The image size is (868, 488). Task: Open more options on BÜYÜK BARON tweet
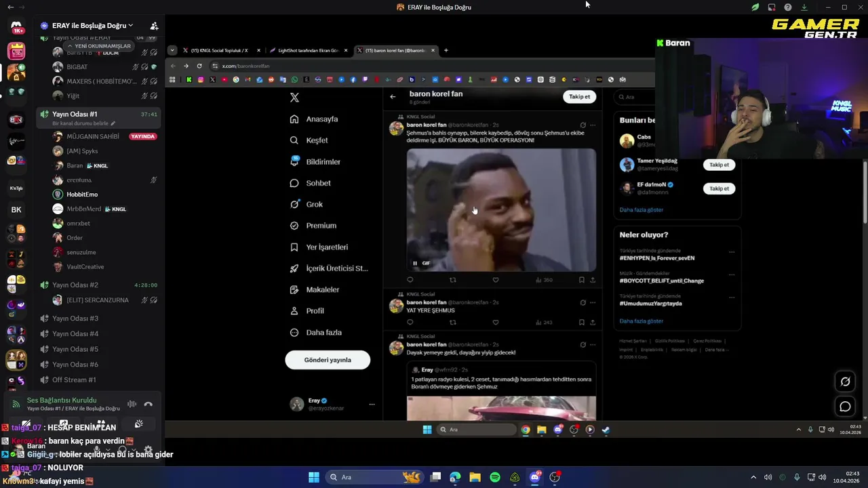point(593,125)
